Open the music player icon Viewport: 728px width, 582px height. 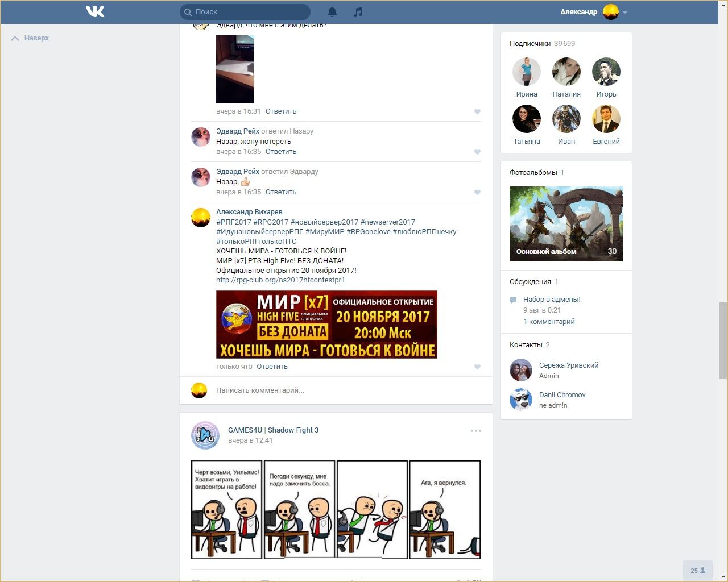click(358, 12)
